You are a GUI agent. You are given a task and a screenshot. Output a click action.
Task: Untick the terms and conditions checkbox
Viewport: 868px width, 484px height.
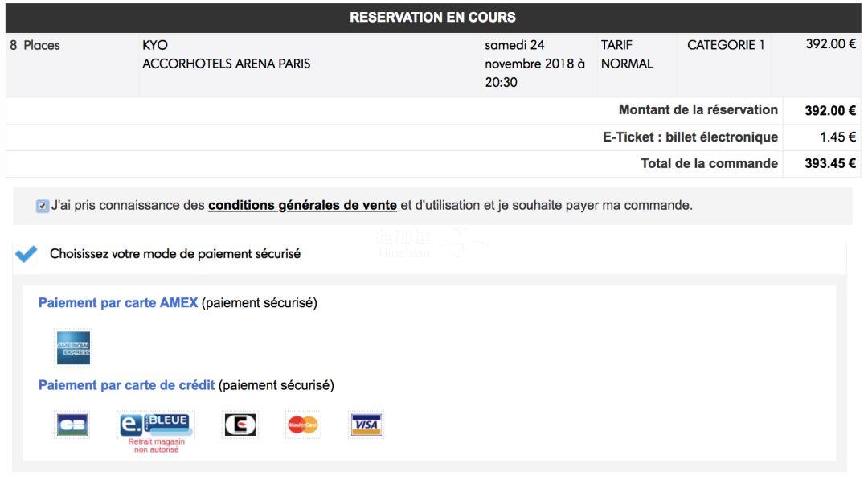click(x=43, y=206)
